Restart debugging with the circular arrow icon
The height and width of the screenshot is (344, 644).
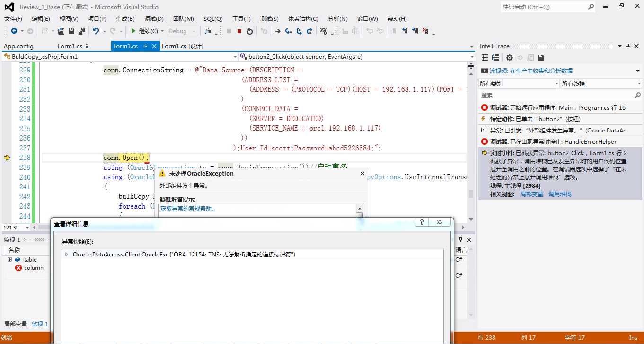click(250, 31)
